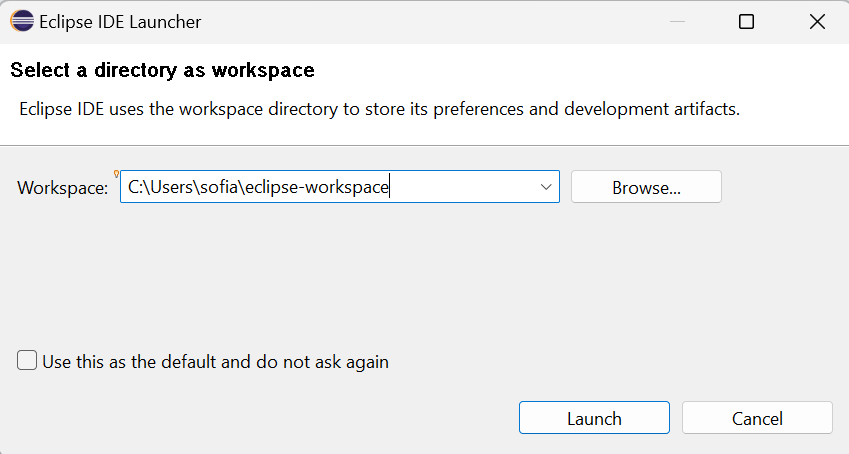Place cursor on 'eclipse-workspace' in the path

[317, 187]
